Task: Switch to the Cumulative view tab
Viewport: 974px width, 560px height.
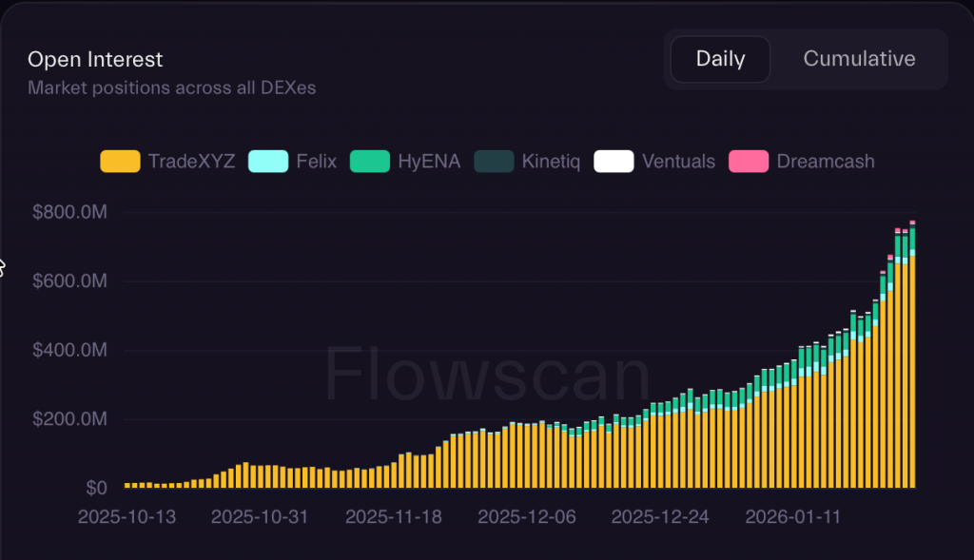Action: click(859, 59)
